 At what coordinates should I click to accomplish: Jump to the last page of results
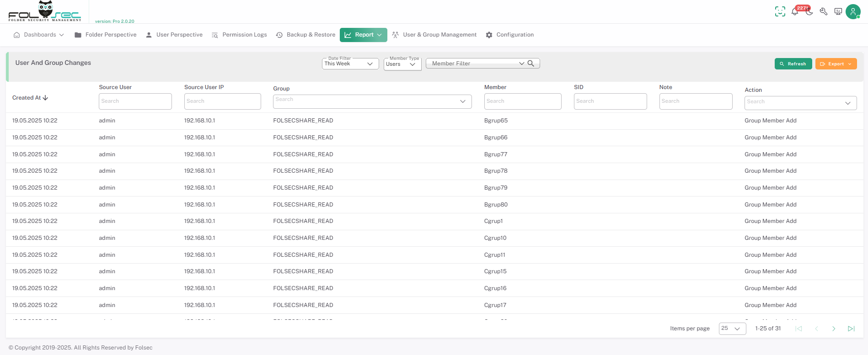(x=851, y=329)
